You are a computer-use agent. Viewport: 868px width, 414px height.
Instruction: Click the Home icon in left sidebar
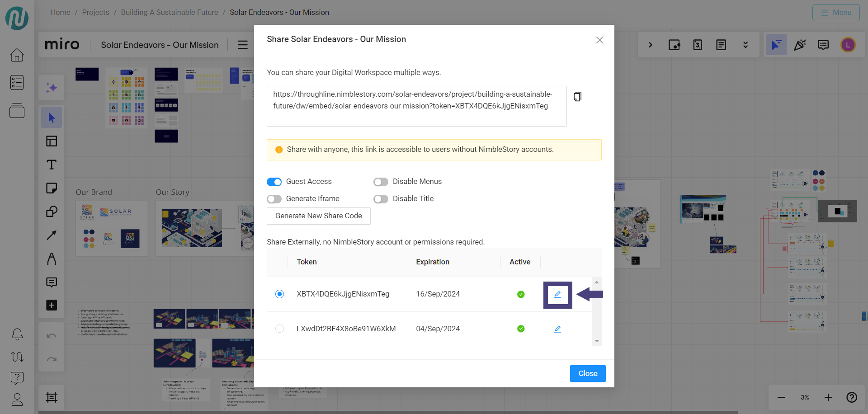pos(17,55)
